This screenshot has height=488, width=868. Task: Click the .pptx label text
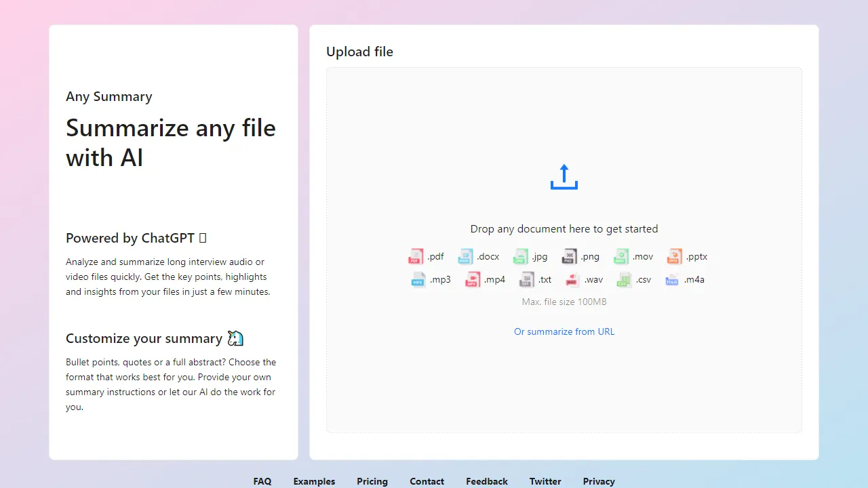(696, 256)
